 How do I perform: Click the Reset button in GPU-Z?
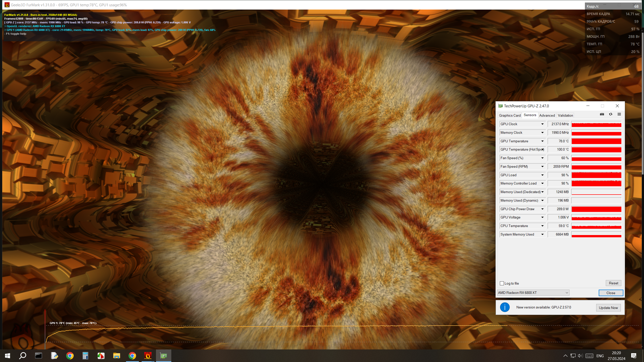coord(613,283)
